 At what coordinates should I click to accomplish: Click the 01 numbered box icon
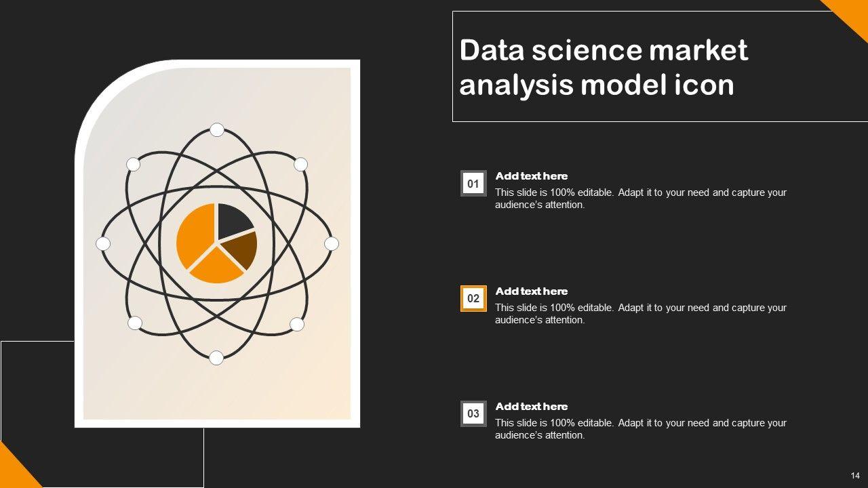pos(473,184)
